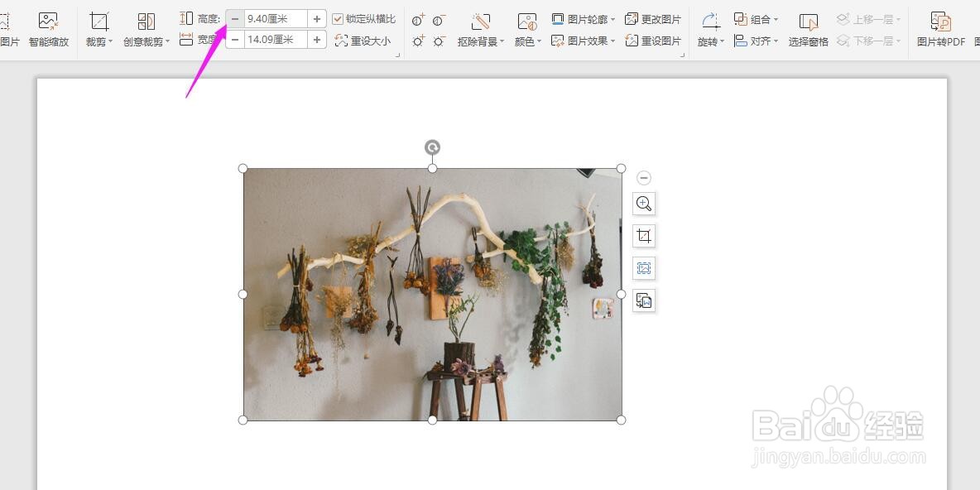Click the bottom-middle resize handle
Image resolution: width=980 pixels, height=490 pixels.
click(x=433, y=420)
